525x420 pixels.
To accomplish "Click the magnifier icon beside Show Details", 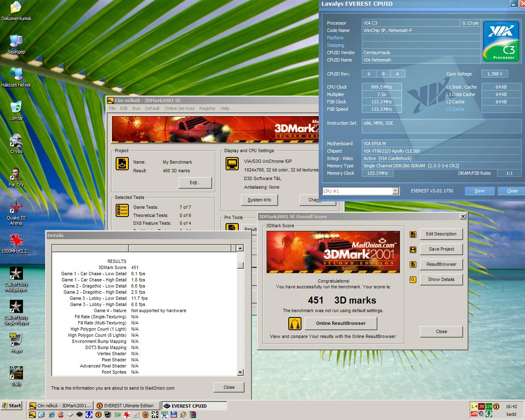I will [x=413, y=280].
